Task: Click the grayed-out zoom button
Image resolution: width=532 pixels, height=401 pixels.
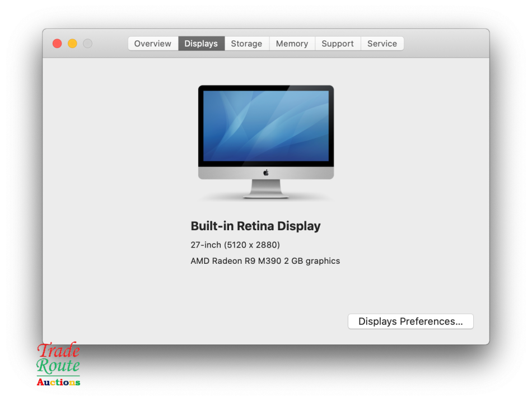Action: pos(88,43)
